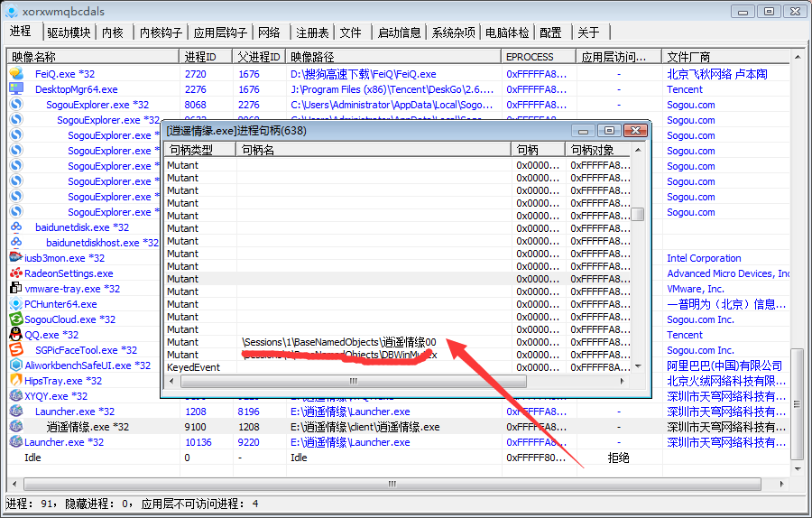Sort processes by 映像名称 column header
This screenshot has height=518, width=812.
coord(93,57)
